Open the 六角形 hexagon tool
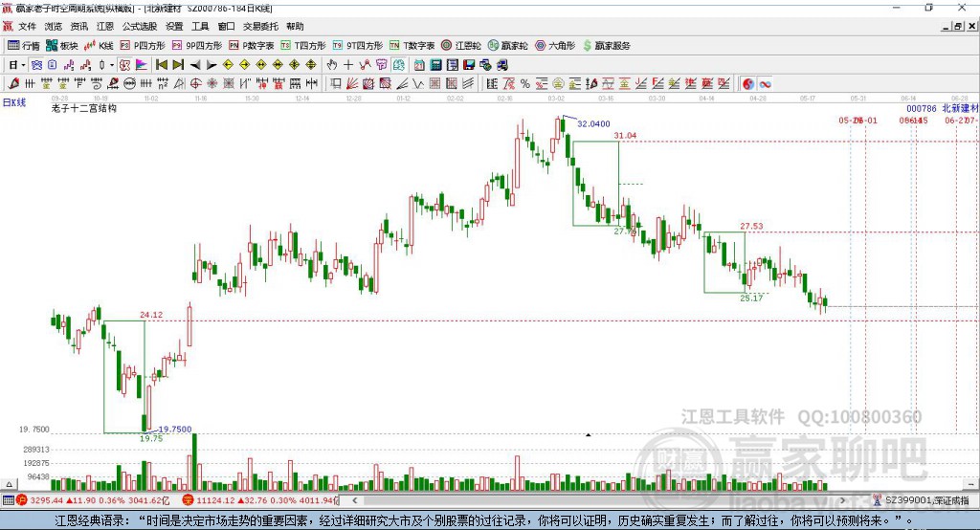Image resolution: width=980 pixels, height=530 pixels. [555, 46]
